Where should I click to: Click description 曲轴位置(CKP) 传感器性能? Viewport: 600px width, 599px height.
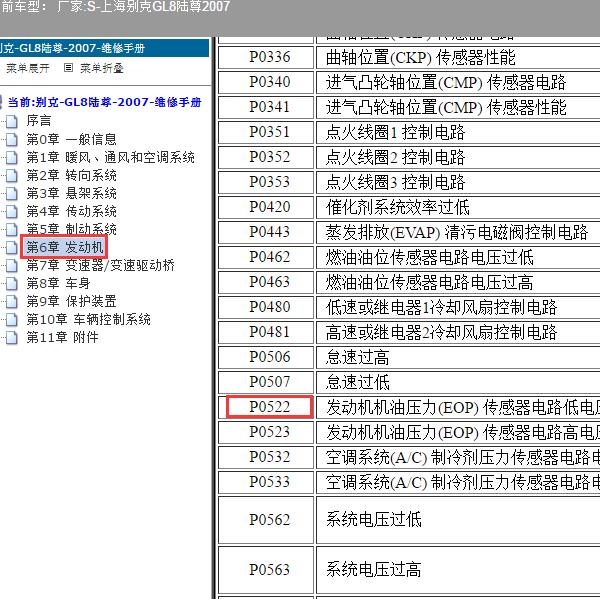pos(421,58)
